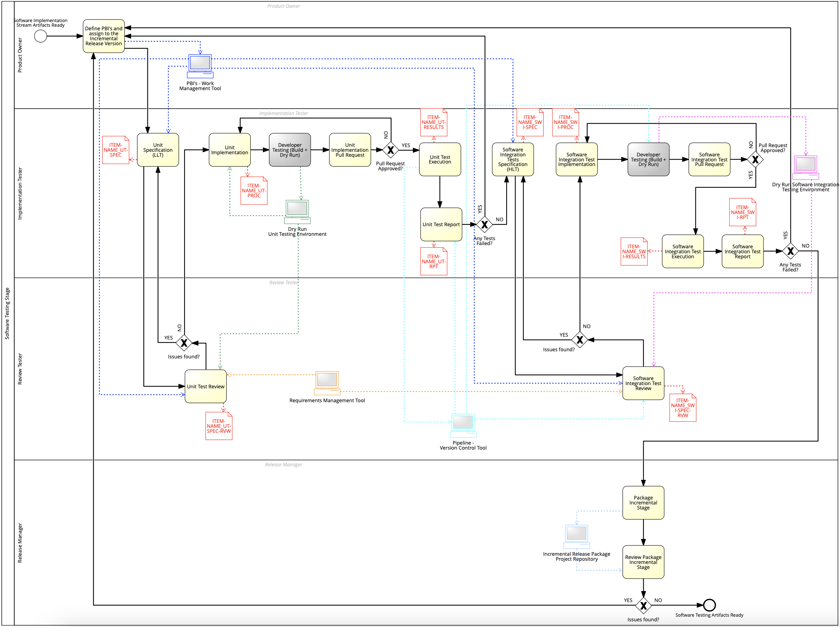Select the Release Manager lane label
Viewport: 840px width, 627px height.
point(20,543)
